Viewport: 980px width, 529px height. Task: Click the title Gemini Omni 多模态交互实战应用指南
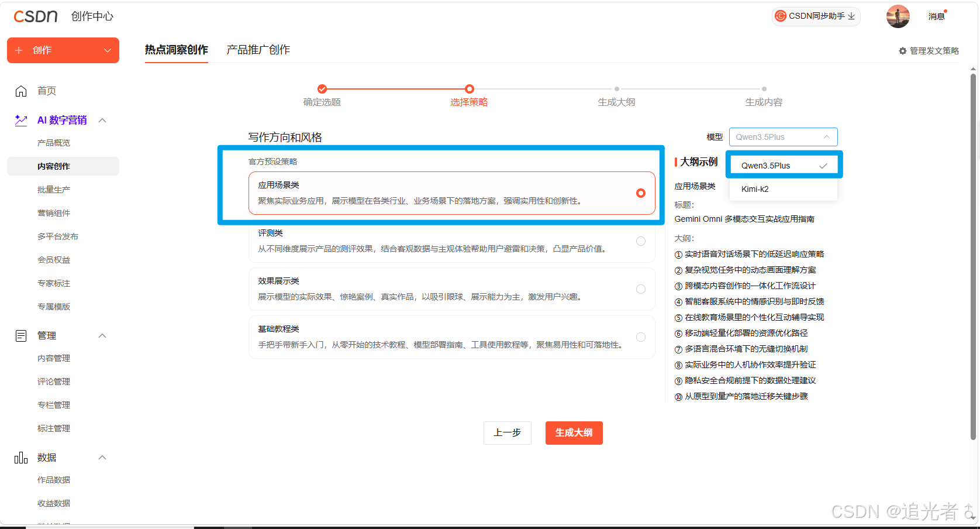(x=744, y=219)
